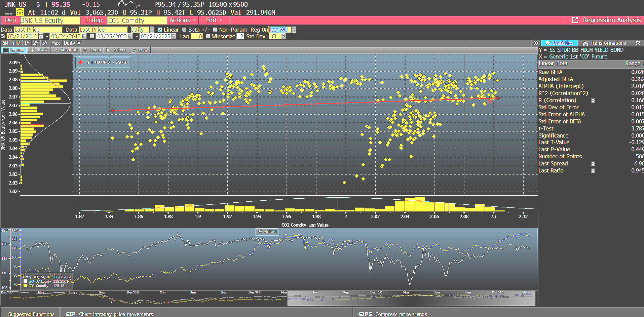644x317 pixels.
Task: Open the calendar picker for the 03/25/2023 date
Action: pyautogui.click(x=130, y=36)
